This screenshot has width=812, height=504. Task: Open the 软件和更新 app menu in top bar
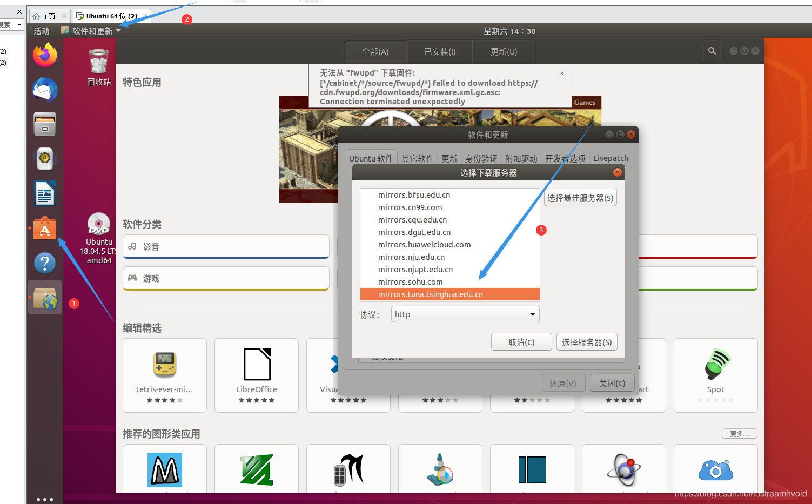(x=91, y=31)
